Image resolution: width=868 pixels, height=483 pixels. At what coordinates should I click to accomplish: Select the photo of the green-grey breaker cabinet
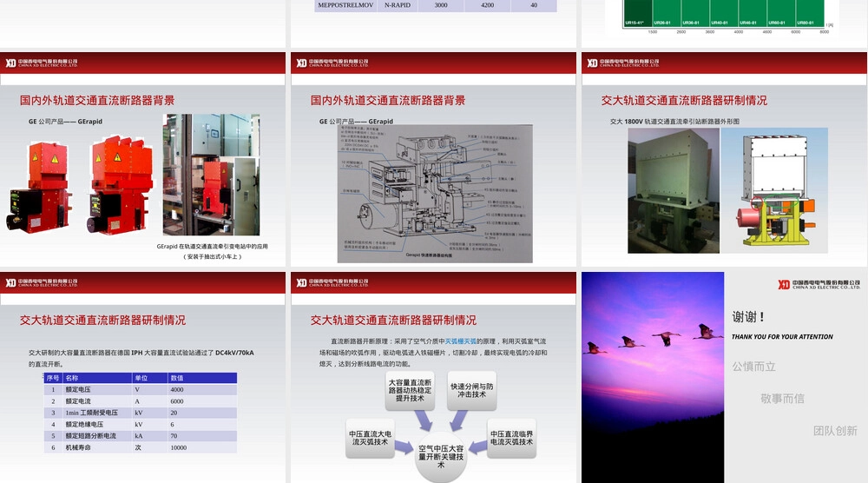tap(674, 190)
